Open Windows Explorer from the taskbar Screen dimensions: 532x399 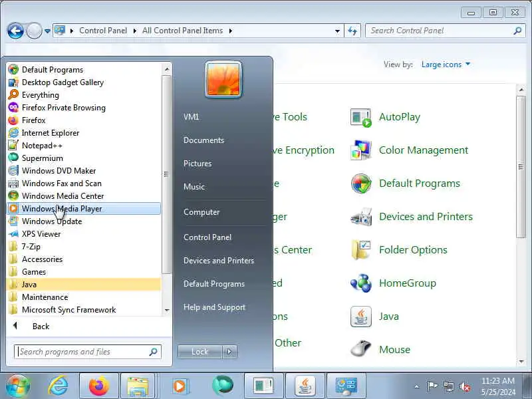coord(138,386)
